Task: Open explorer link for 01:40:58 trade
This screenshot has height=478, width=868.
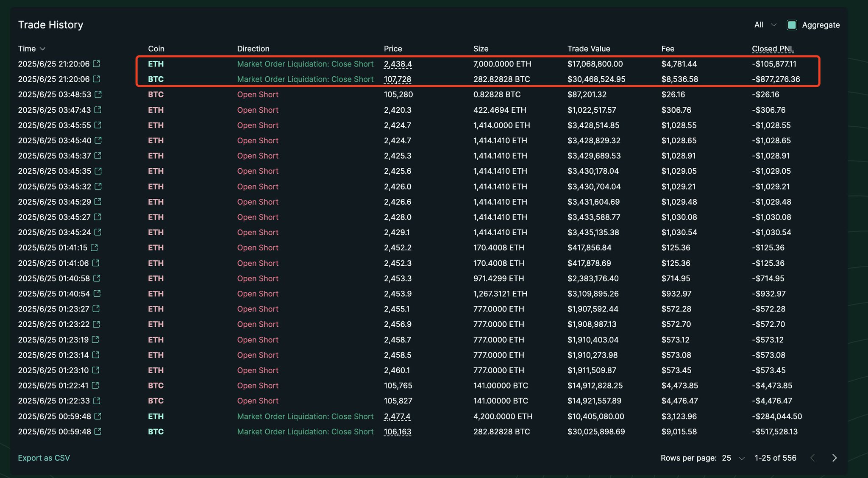Action: click(97, 278)
